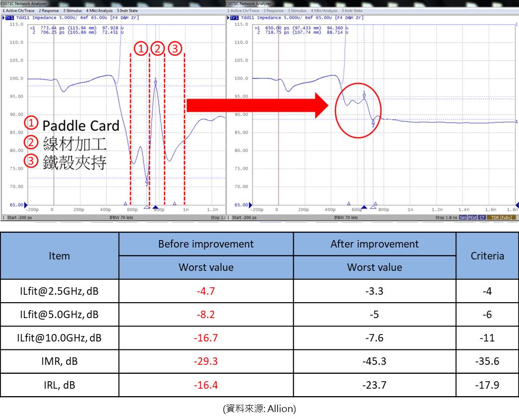Select the 'ILfit@10.0GHz, dB' row label
519x420 pixels.
coord(59,338)
